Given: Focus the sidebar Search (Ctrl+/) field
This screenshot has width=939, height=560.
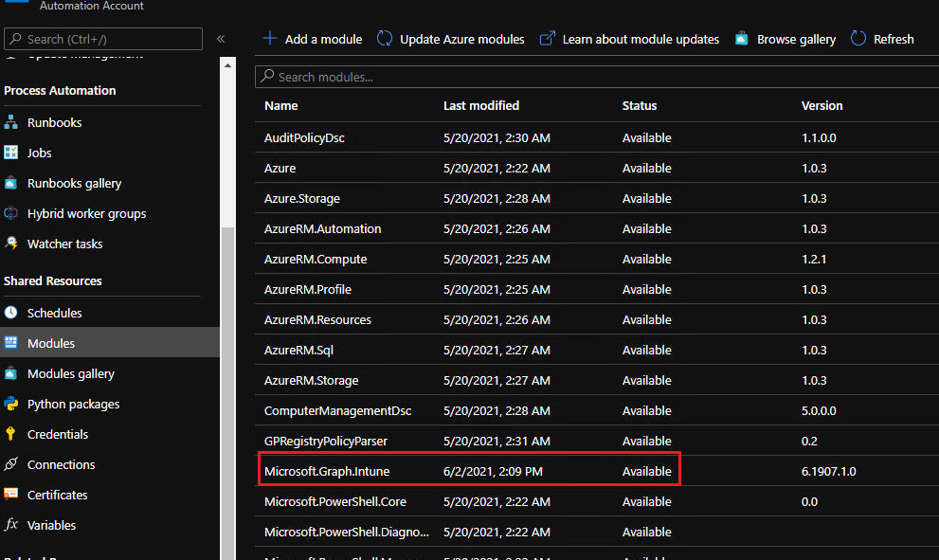Looking at the screenshot, I should tap(103, 39).
